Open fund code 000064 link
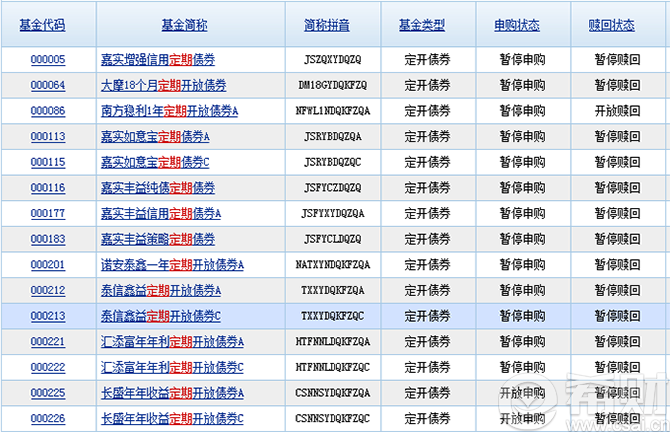 48,85
